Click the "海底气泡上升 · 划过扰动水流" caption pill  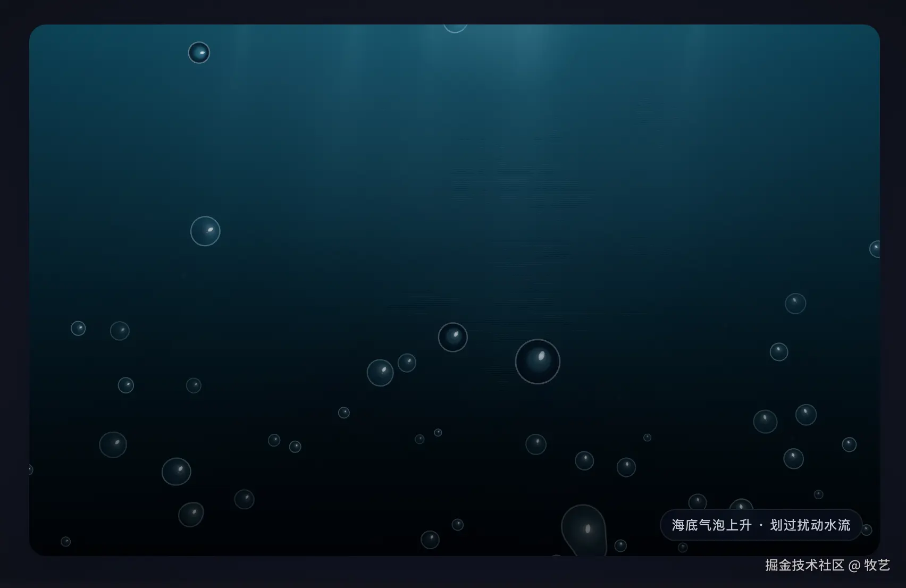(x=761, y=525)
